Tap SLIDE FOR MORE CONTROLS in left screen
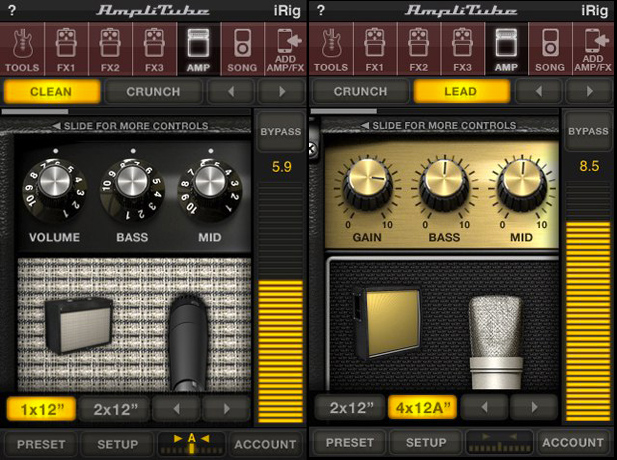Image resolution: width=617 pixels, height=460 pixels. coord(131,126)
